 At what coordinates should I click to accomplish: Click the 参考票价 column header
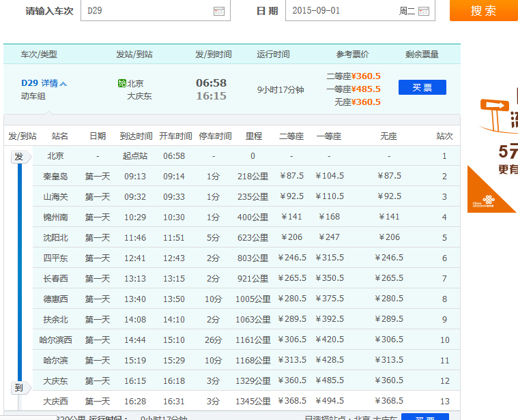coord(352,55)
